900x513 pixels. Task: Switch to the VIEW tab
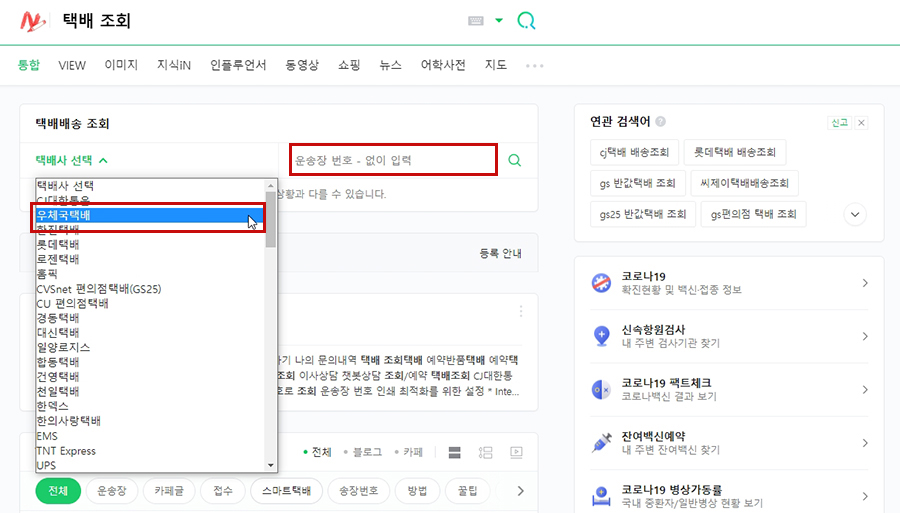(72, 65)
